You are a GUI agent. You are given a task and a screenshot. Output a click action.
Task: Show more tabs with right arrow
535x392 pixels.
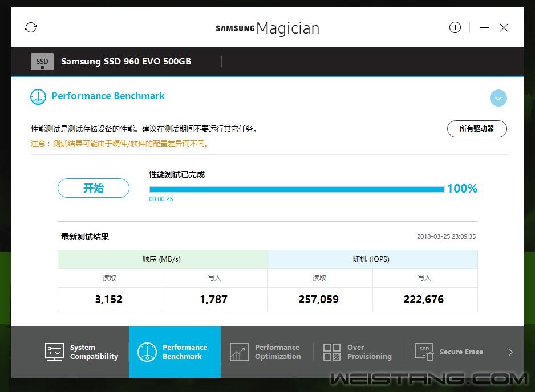(x=511, y=352)
